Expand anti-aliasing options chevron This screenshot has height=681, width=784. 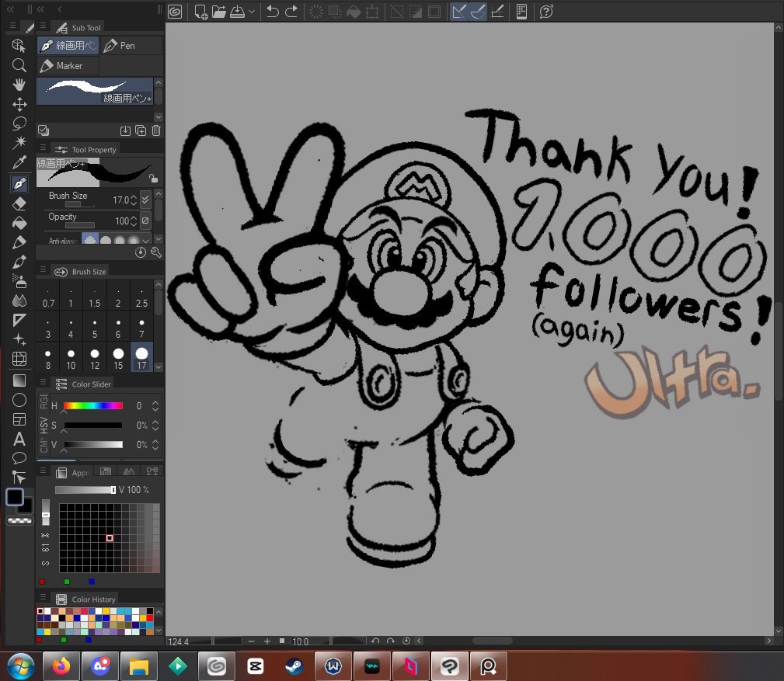click(145, 240)
